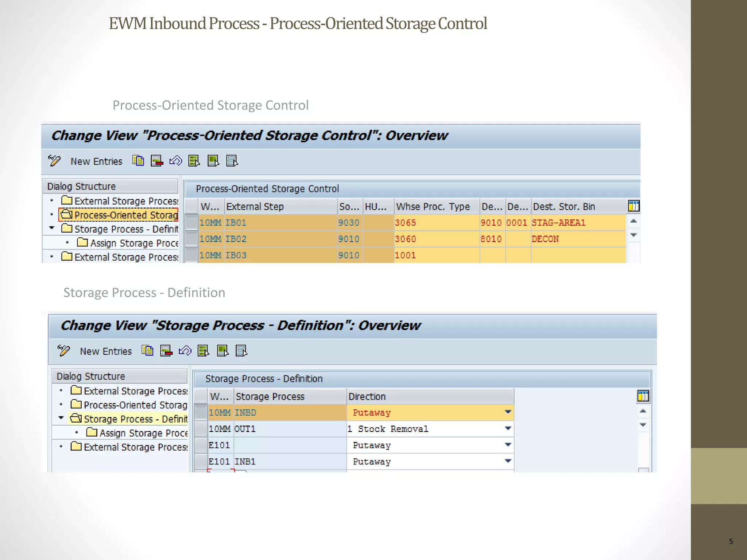Screen dimensions: 747x560
Task: Open Direction dropdown for INBD row
Action: tap(508, 412)
